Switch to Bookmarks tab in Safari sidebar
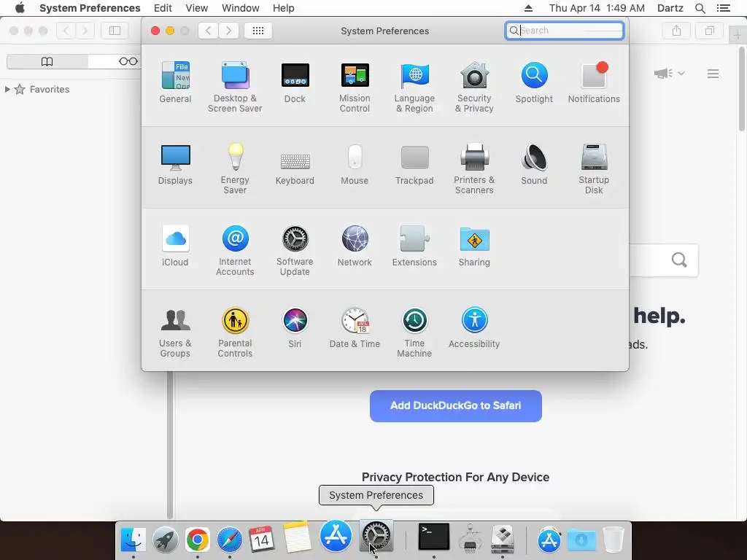Image resolution: width=747 pixels, height=560 pixels. pyautogui.click(x=47, y=61)
